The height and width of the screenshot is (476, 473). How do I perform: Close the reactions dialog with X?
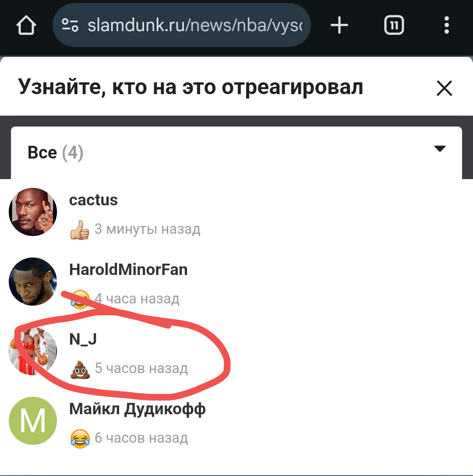click(x=444, y=88)
